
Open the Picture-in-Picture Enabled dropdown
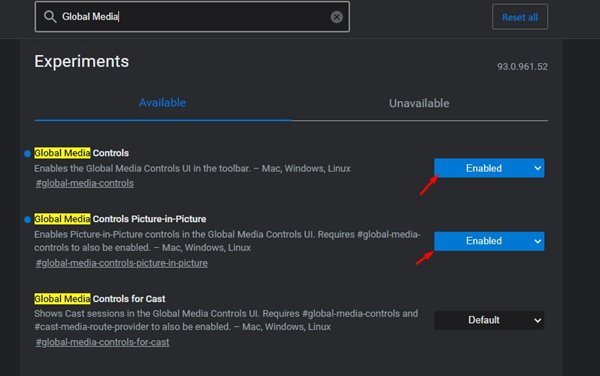[489, 241]
